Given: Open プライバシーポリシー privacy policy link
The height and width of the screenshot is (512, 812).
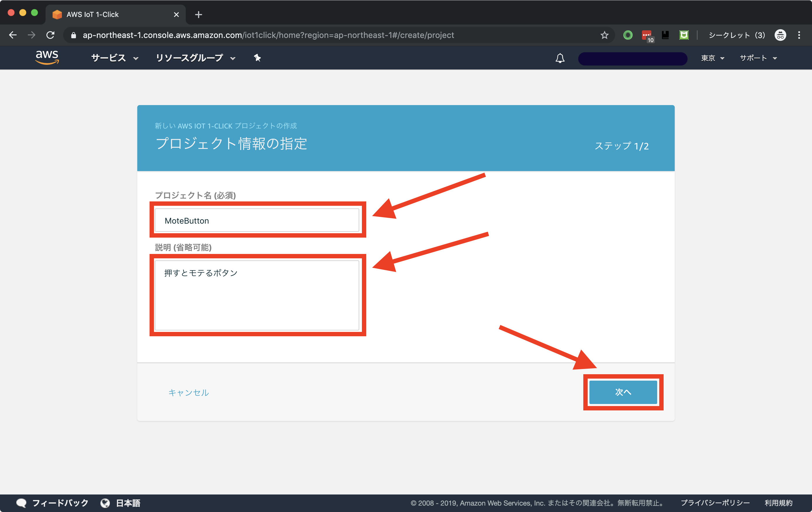Looking at the screenshot, I should point(715,503).
